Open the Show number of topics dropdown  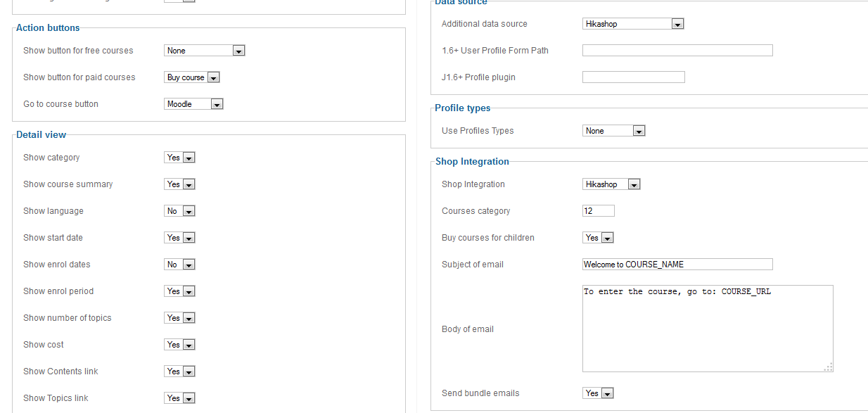pos(179,318)
